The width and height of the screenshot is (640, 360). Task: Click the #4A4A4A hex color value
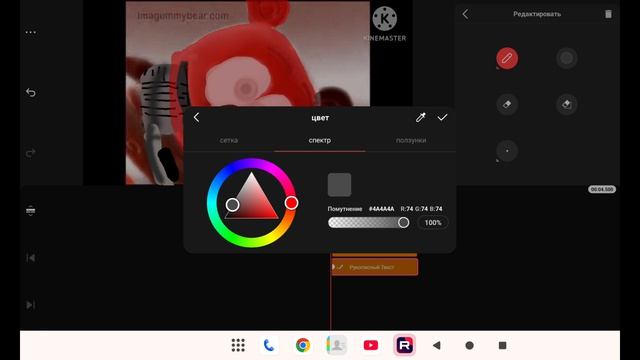pos(382,209)
